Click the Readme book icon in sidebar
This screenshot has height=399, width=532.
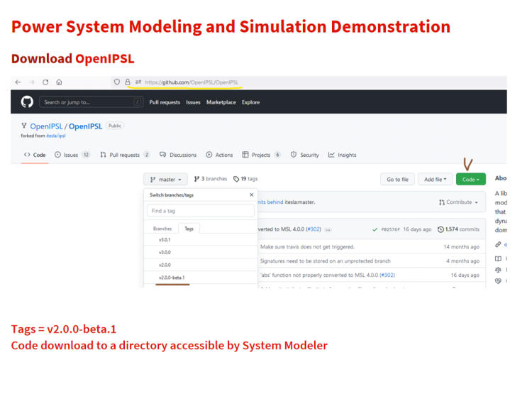pyautogui.click(x=498, y=258)
